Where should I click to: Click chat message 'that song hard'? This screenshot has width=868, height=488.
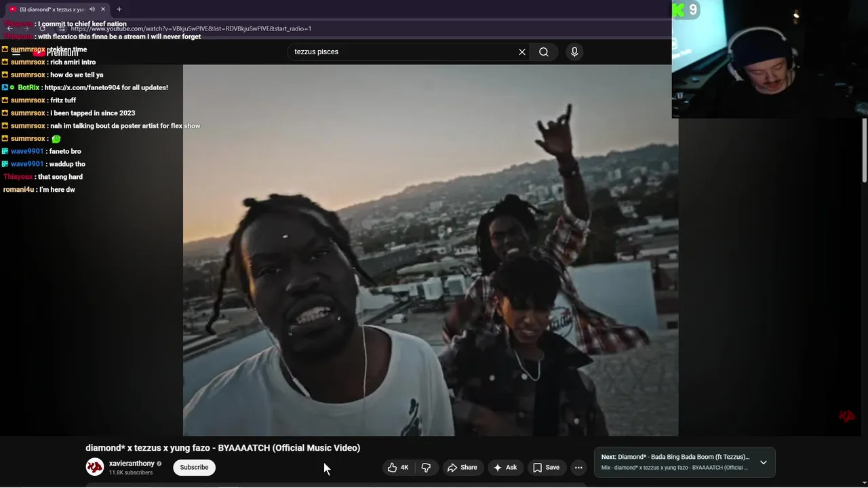click(x=60, y=177)
